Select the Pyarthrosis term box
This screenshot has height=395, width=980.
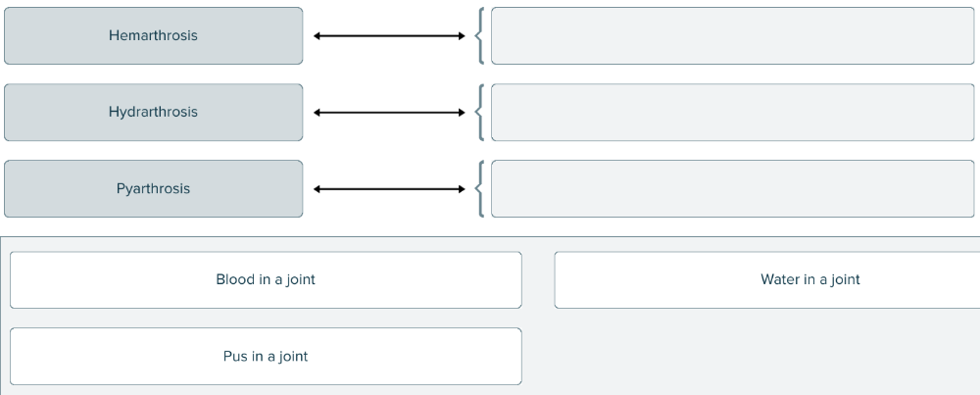[x=153, y=189]
